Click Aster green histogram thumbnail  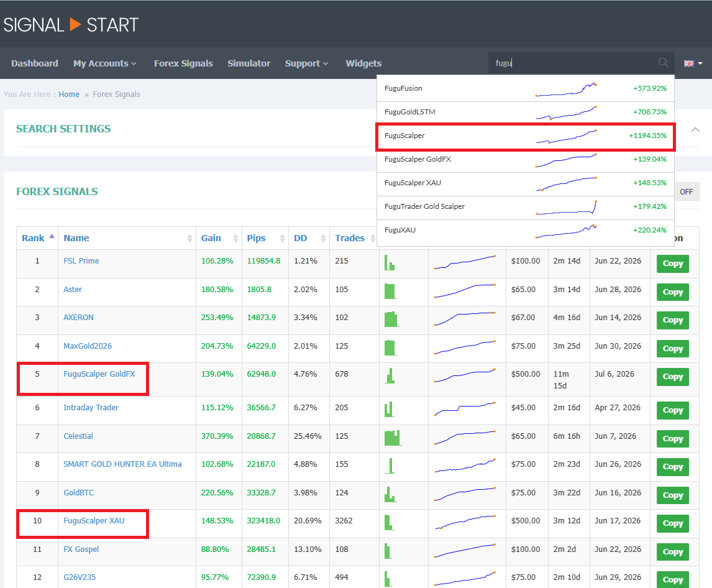coord(390,292)
